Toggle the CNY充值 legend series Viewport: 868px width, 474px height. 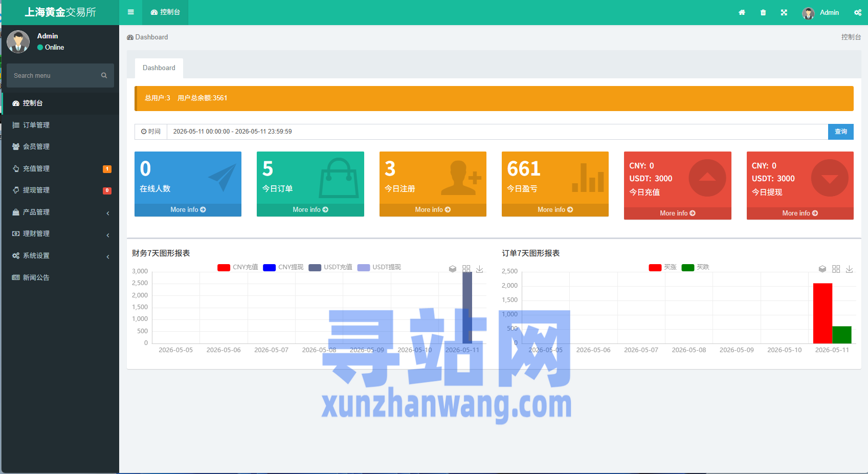(238, 267)
